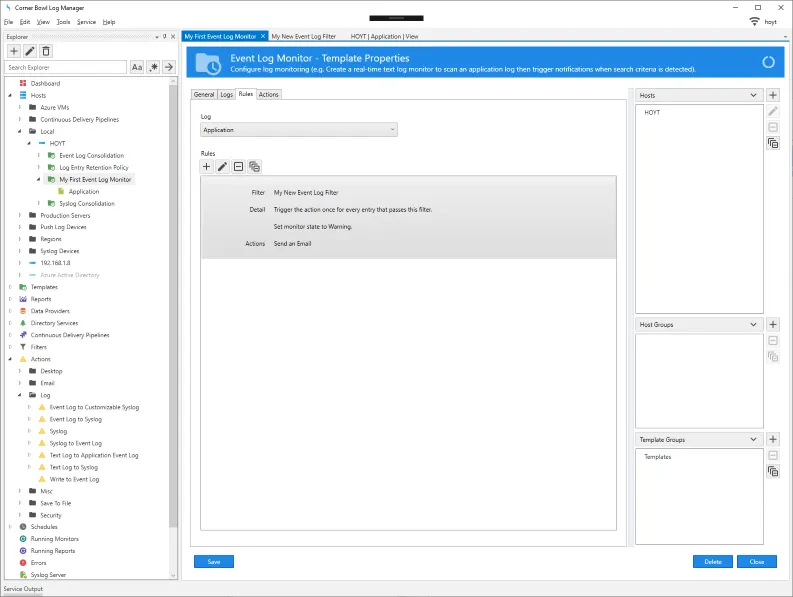Click the Save button

(213, 562)
